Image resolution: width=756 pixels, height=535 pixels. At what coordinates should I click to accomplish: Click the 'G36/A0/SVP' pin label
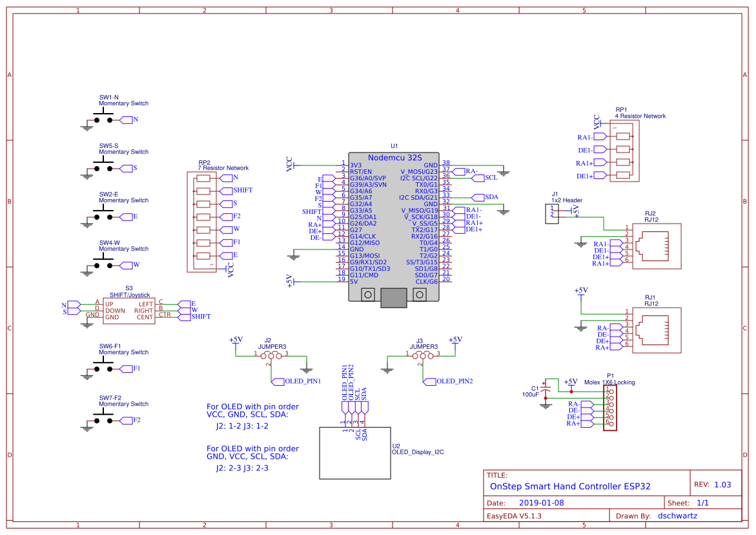(x=368, y=178)
